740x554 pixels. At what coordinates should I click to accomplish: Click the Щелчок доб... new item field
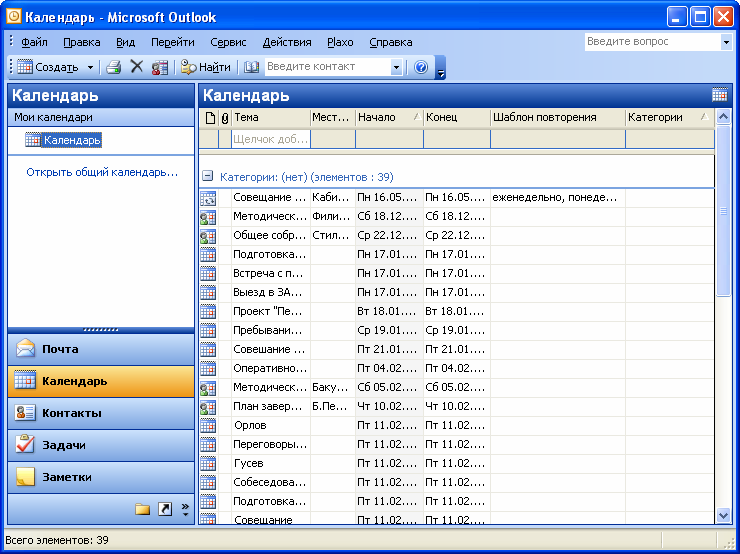point(270,140)
